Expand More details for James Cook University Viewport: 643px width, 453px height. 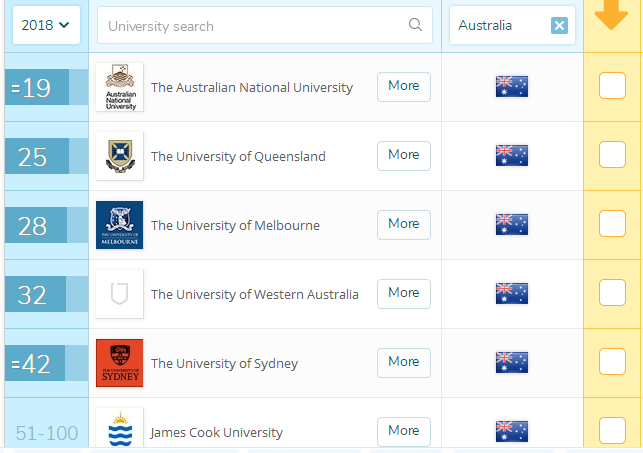pos(404,431)
